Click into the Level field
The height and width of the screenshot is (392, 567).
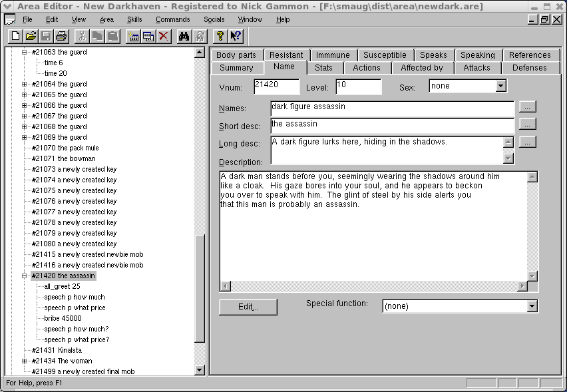pos(358,87)
